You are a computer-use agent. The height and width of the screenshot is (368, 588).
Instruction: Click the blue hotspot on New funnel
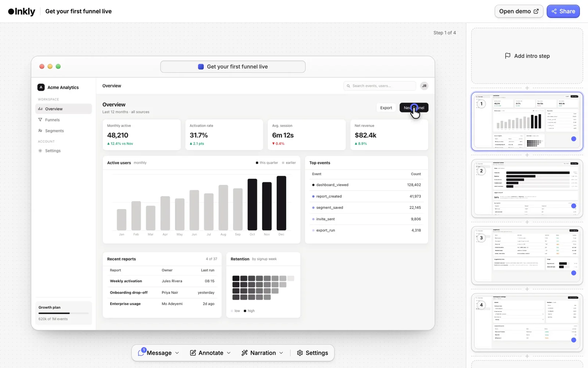pos(414,108)
